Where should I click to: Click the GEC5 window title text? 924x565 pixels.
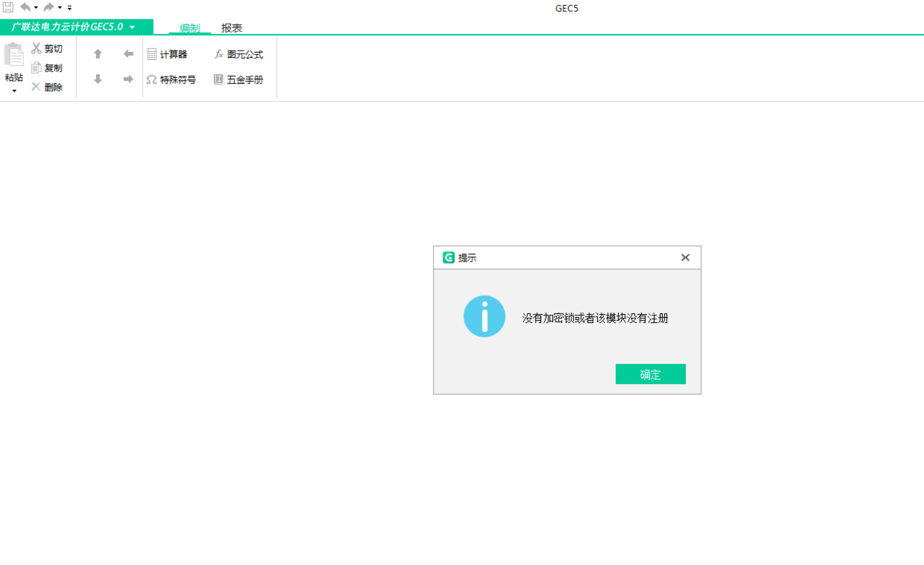[x=567, y=8]
